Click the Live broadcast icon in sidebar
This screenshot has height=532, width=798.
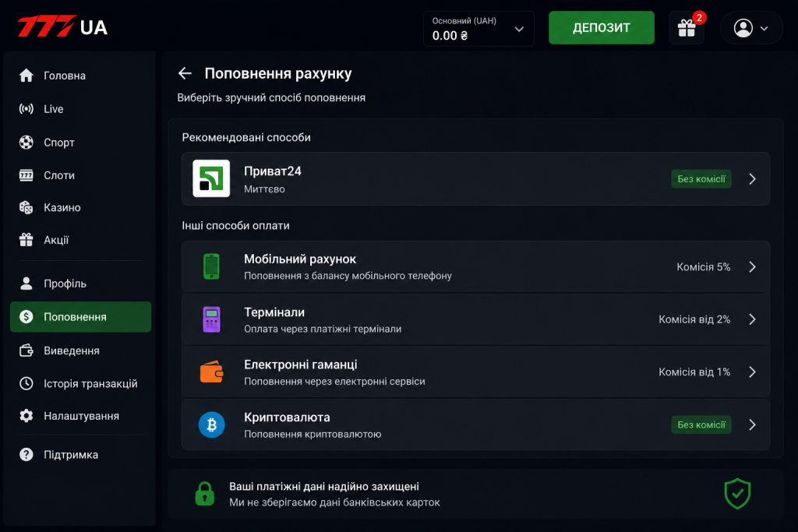pyautogui.click(x=26, y=108)
